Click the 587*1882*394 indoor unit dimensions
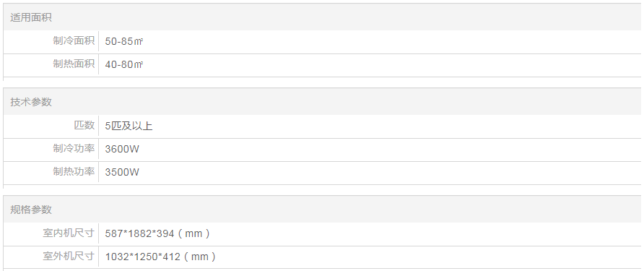 pos(139,233)
